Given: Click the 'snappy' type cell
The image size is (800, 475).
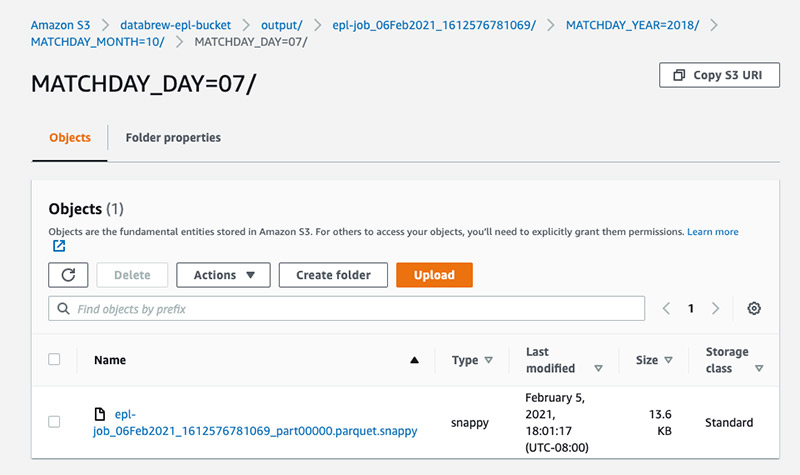Looking at the screenshot, I should [x=470, y=422].
